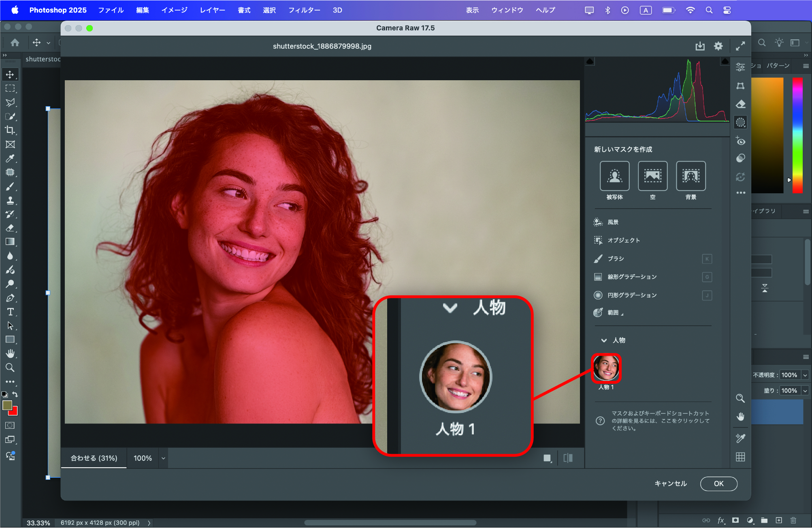Toggle highlight clipping warning in histogram
The height and width of the screenshot is (528, 812).
[x=725, y=62]
